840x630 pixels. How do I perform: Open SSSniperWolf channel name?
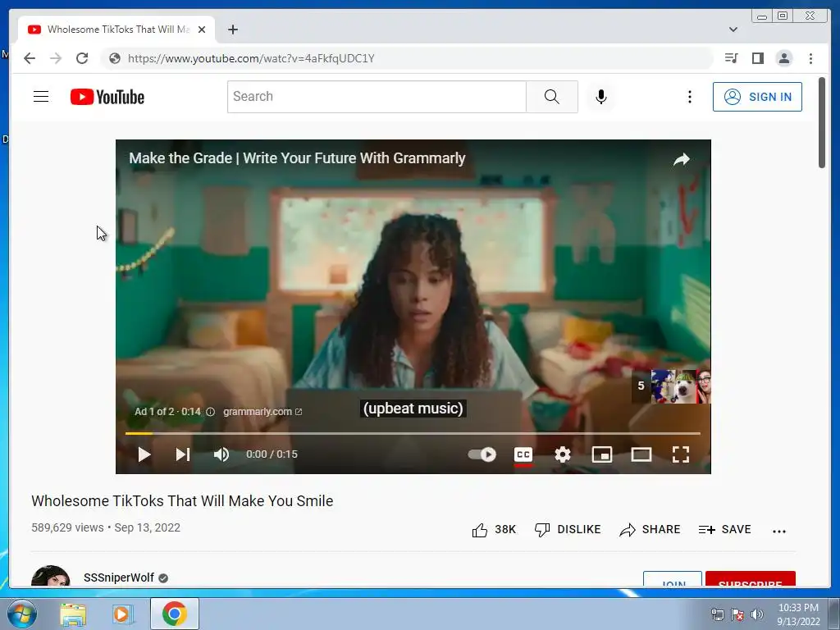tap(119, 577)
